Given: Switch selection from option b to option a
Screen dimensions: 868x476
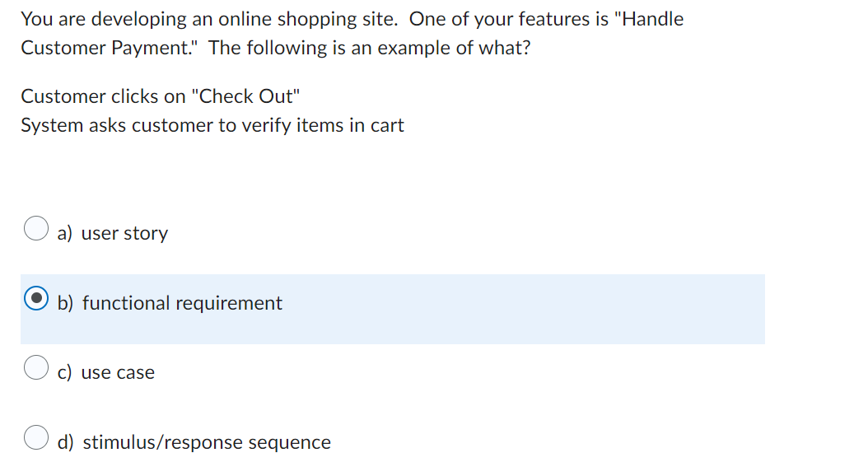Looking at the screenshot, I should pos(35,228).
